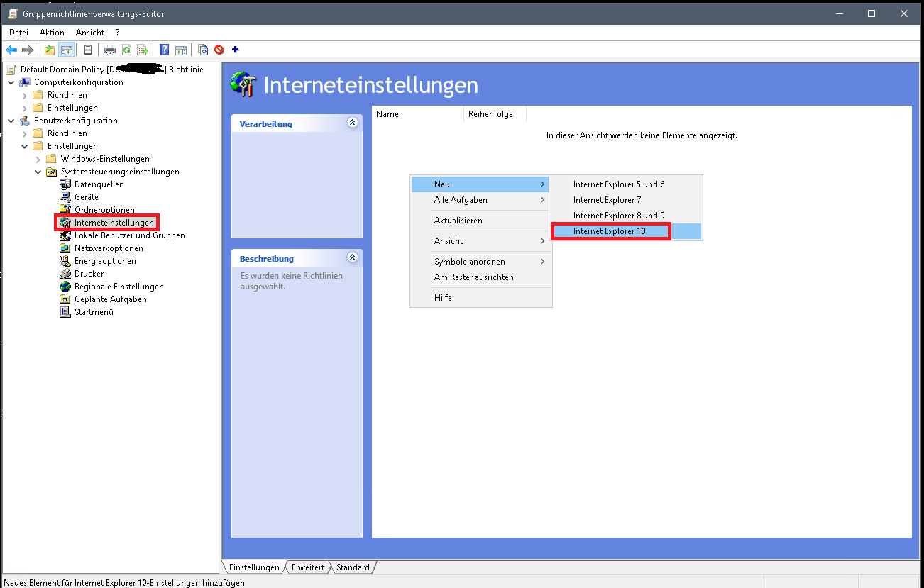This screenshot has height=588, width=924.
Task: Click the blue plus New item icon
Action: pyautogui.click(x=236, y=50)
